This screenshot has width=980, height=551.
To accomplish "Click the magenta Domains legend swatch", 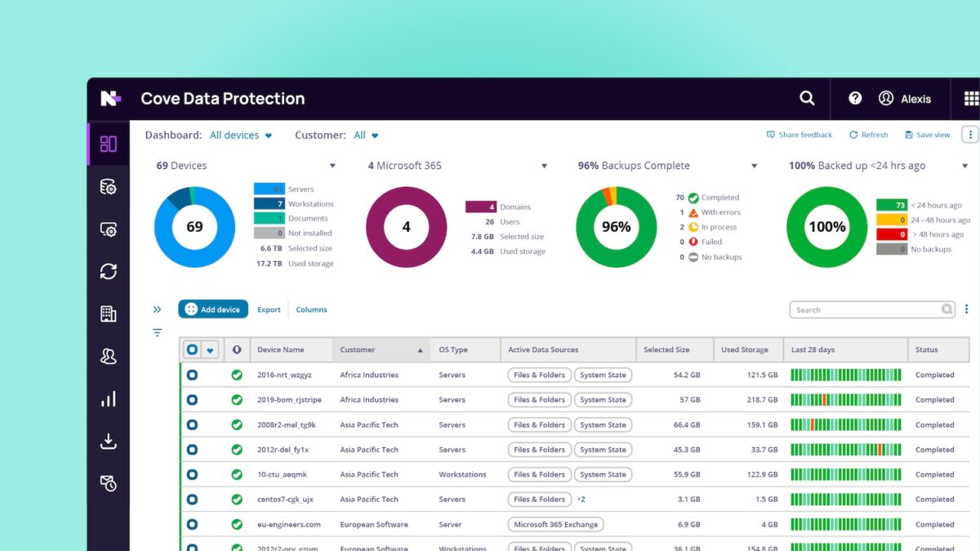I will click(481, 207).
